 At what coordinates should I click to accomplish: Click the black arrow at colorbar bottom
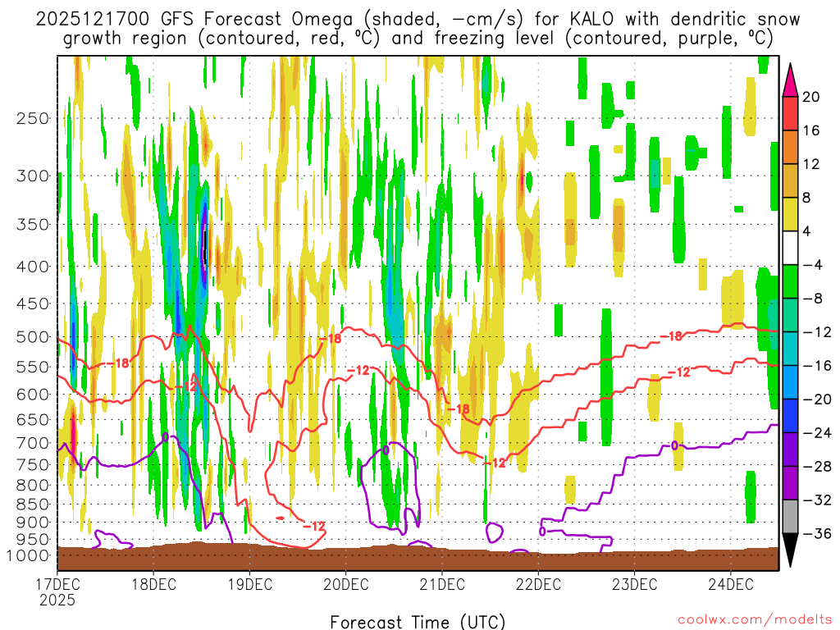click(790, 550)
